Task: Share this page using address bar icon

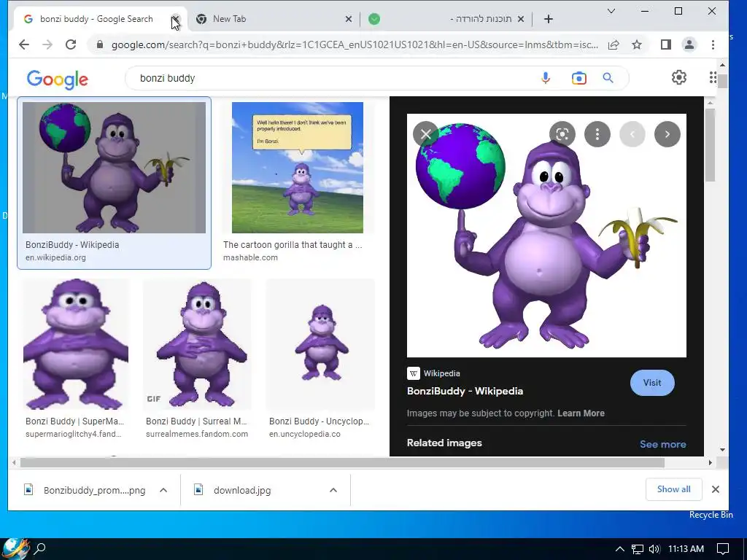Action: tap(614, 44)
